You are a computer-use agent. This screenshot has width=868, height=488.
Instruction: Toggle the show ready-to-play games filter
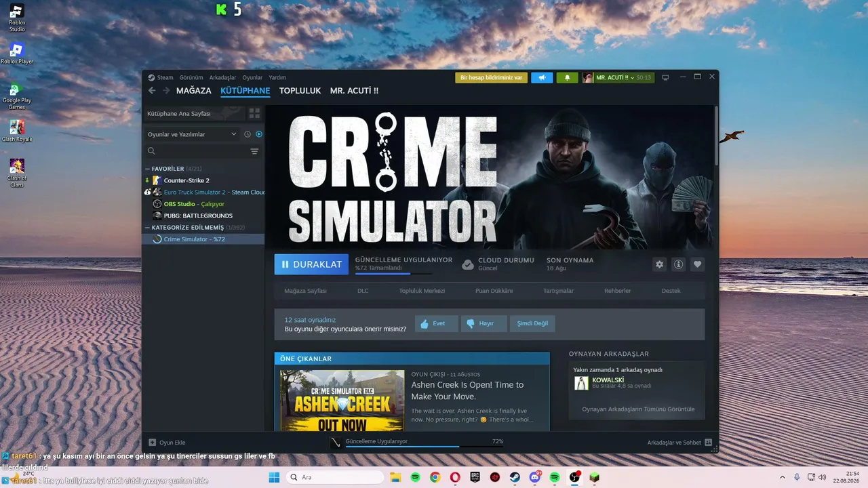tap(259, 134)
